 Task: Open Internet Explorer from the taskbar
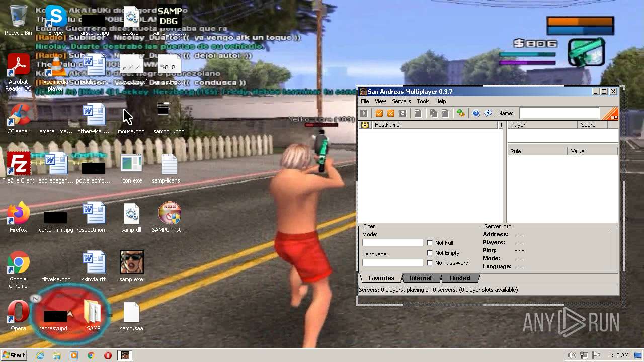[x=40, y=355]
